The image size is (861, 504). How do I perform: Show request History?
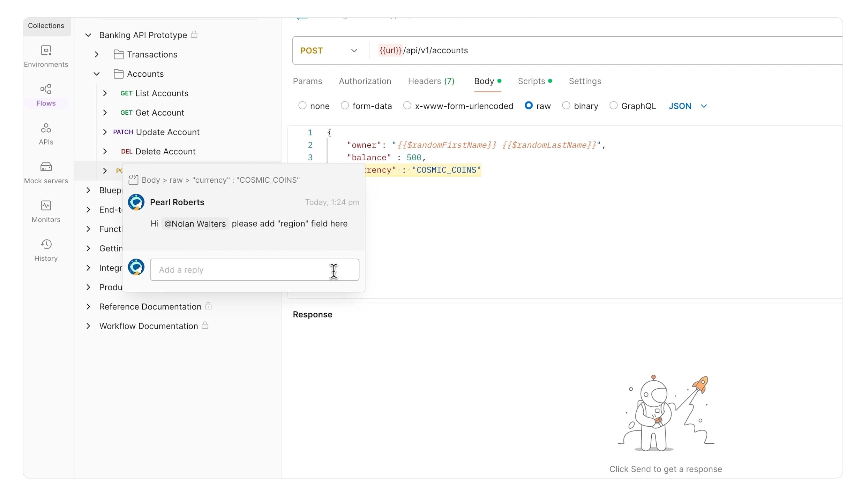click(x=46, y=249)
